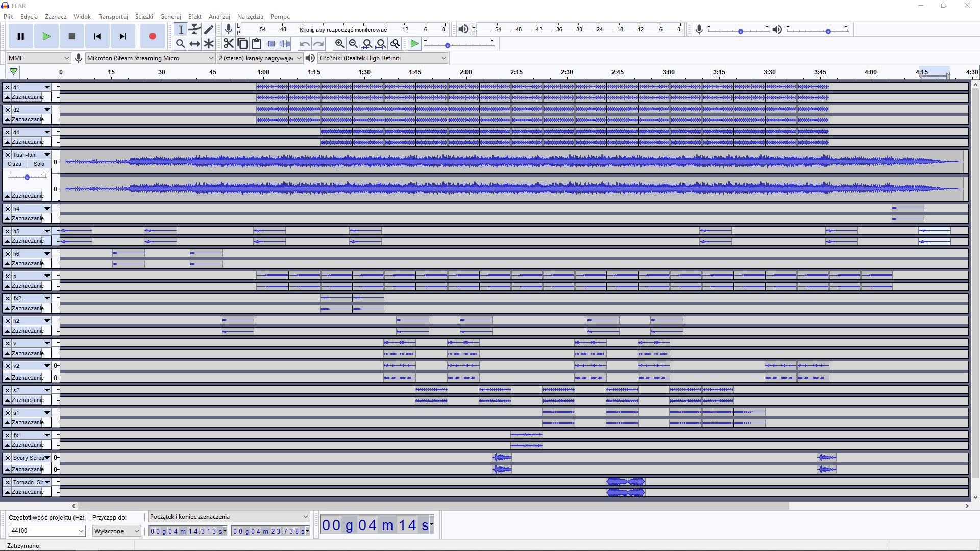Open the Ścieżki menu
Screen dimensions: 980x551
[144, 17]
